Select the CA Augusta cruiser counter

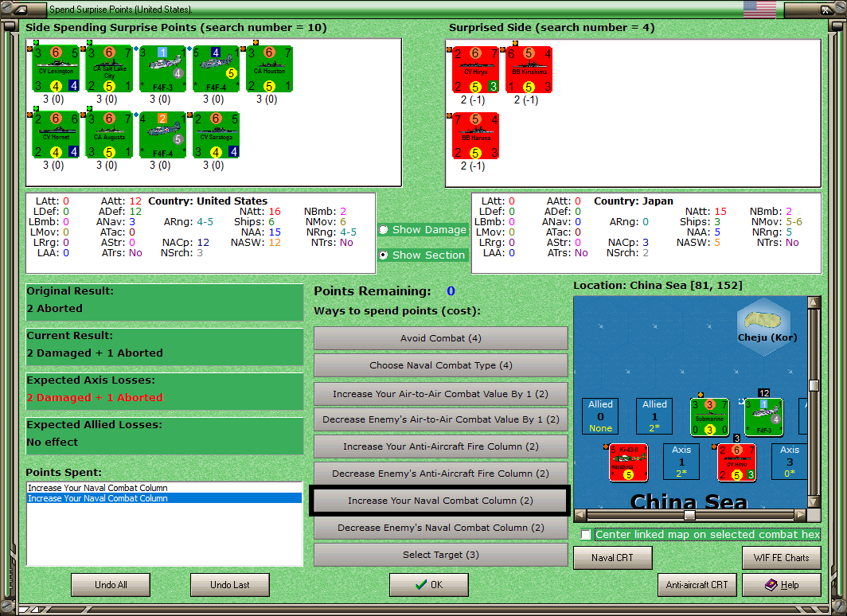click(110, 135)
